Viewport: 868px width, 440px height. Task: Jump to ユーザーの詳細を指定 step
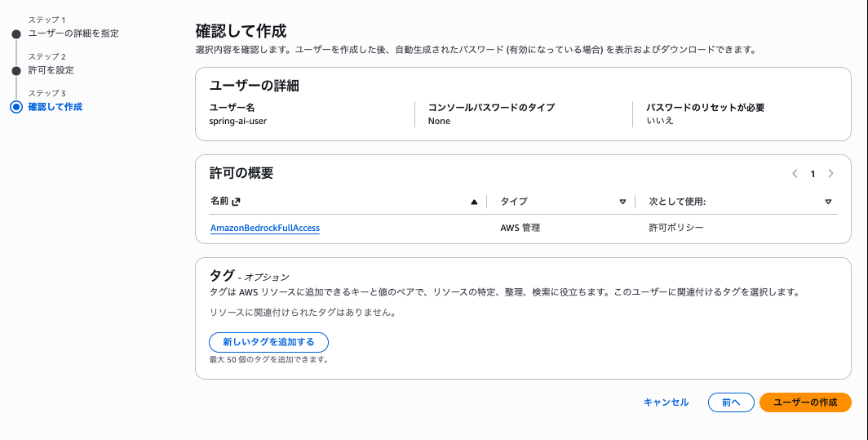(x=73, y=33)
